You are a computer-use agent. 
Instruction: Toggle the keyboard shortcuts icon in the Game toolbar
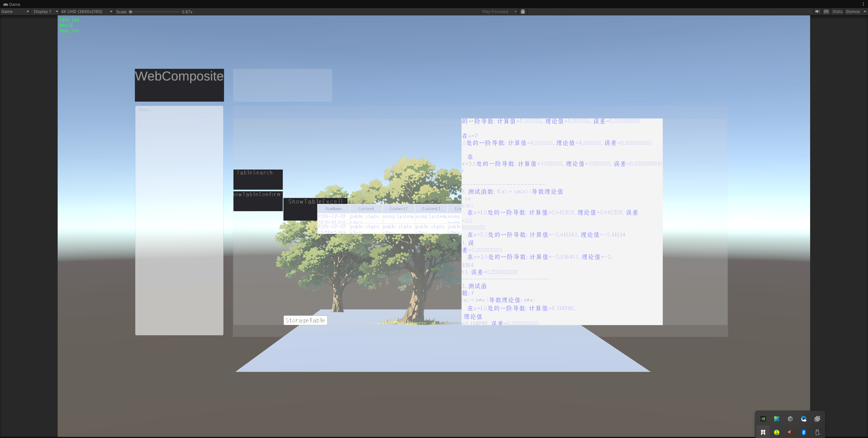pos(826,12)
